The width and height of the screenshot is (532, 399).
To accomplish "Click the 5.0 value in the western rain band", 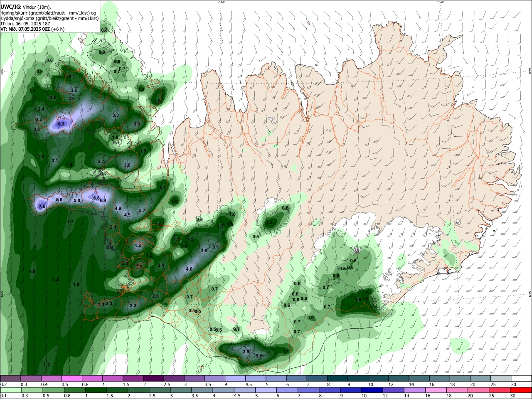I will pyautogui.click(x=77, y=201).
